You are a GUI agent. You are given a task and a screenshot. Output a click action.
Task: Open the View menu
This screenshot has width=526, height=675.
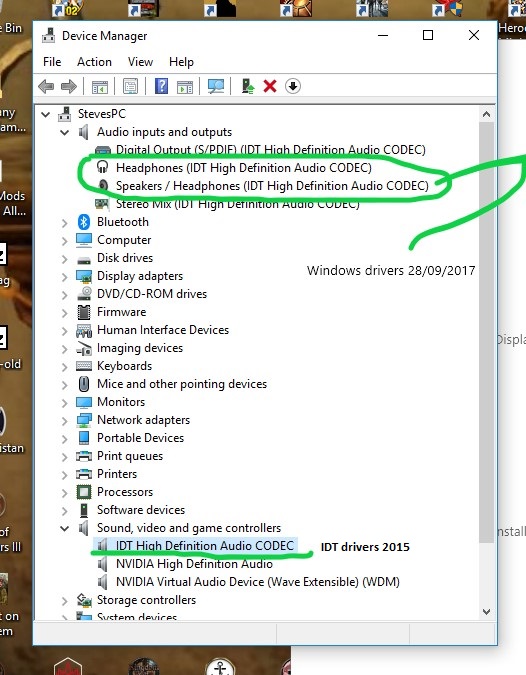point(140,62)
